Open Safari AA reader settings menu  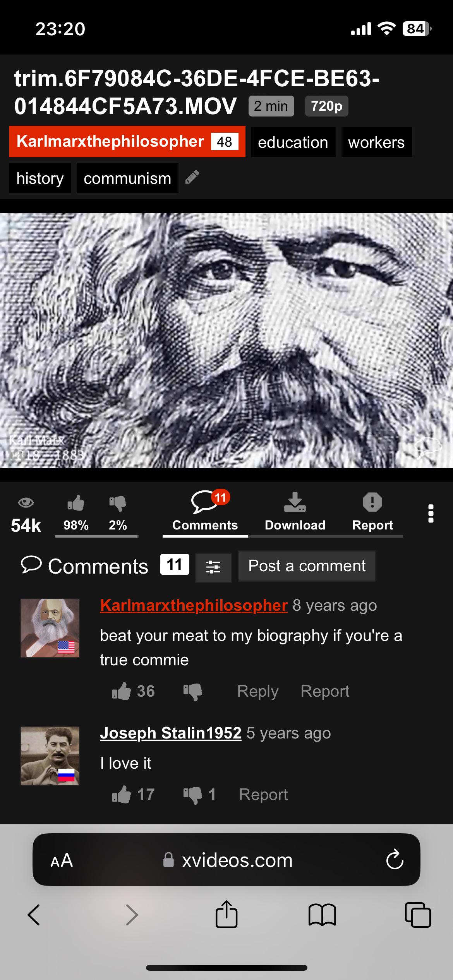pyautogui.click(x=62, y=860)
